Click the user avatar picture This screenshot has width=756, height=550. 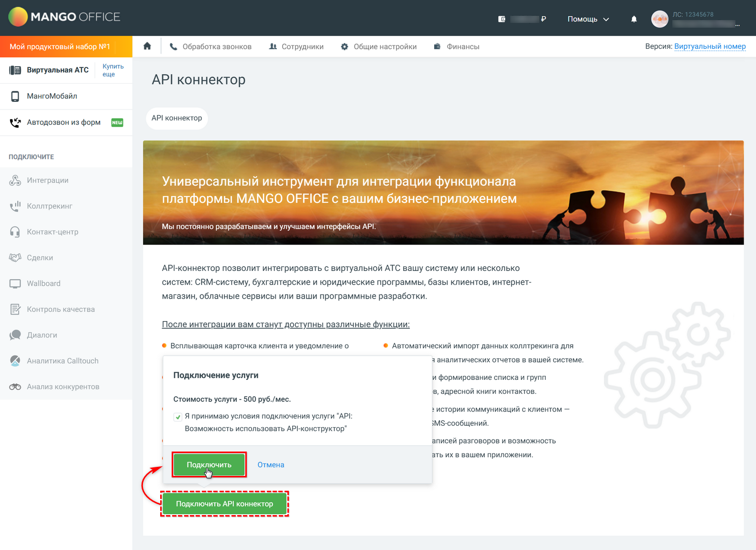point(659,19)
